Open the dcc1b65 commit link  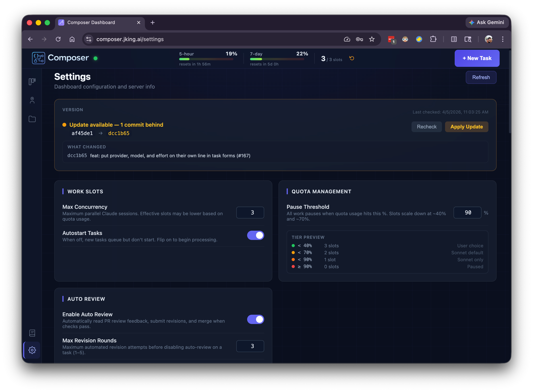pos(119,133)
